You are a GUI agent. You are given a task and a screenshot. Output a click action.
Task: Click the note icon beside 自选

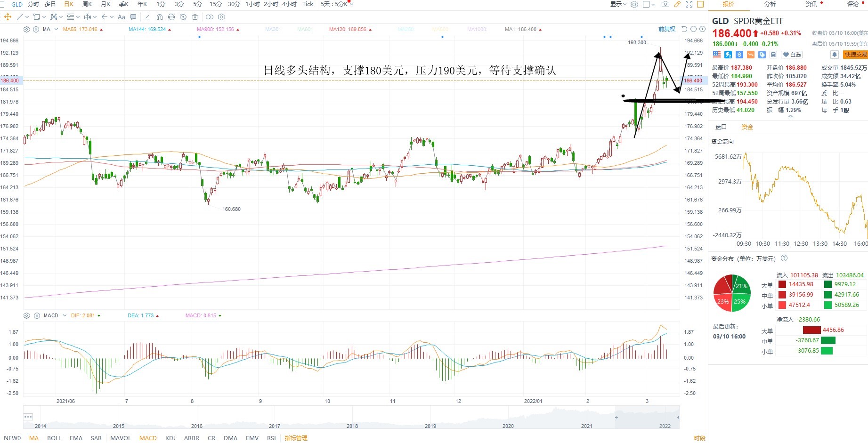point(773,55)
